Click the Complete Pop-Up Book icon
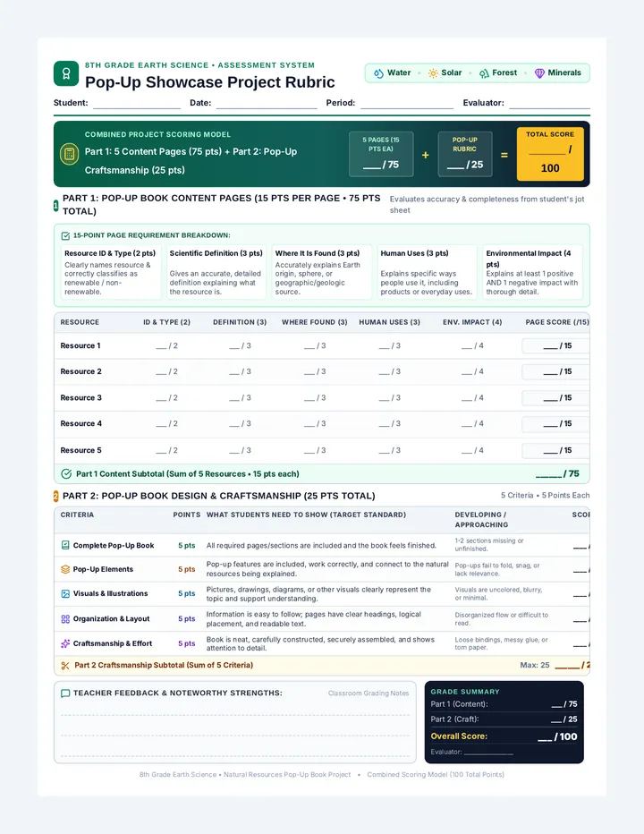 pos(65,545)
